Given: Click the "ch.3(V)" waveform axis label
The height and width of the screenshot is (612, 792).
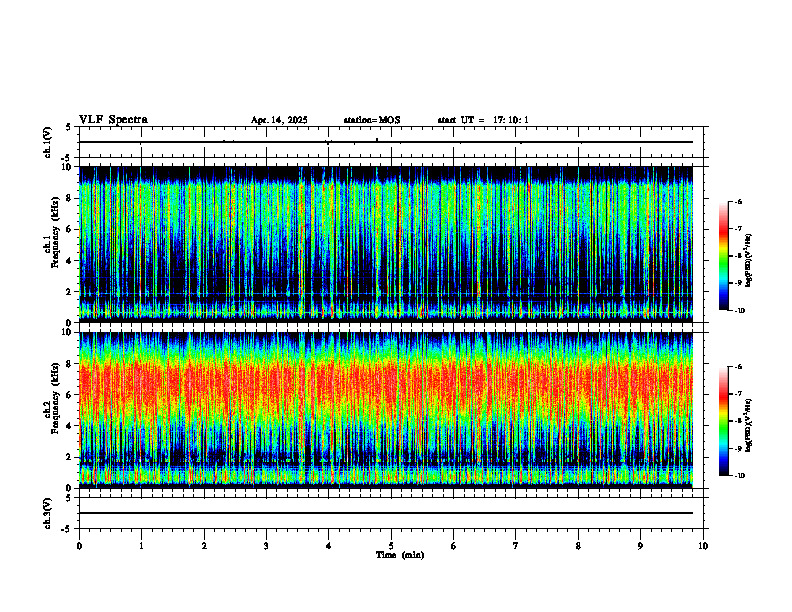Looking at the screenshot, I should point(48,513).
